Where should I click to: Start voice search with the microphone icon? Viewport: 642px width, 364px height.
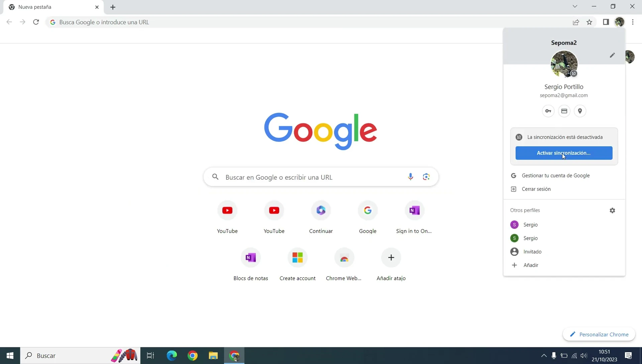(x=410, y=177)
